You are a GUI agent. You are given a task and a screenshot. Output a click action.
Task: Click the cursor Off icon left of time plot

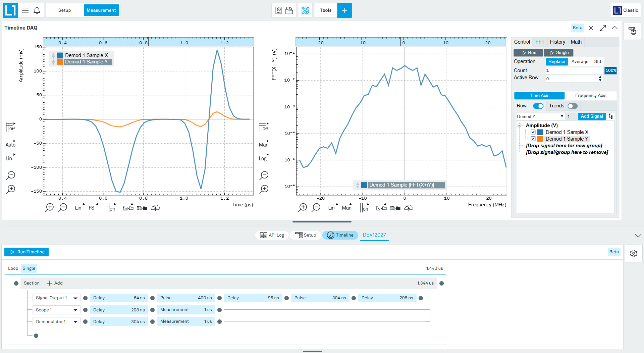10,127
